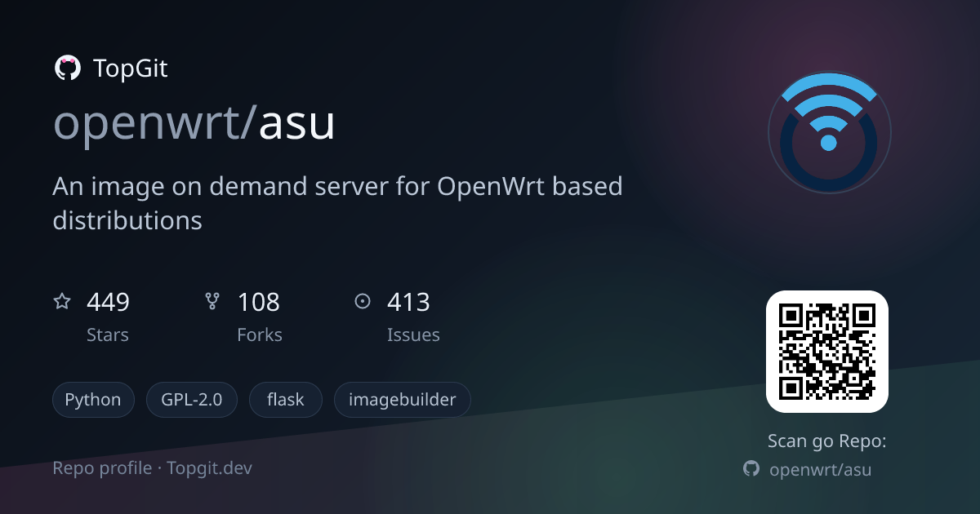Screen dimensions: 980x514
Task: Click the GitHub icon next to openwrt/asu link
Action: tap(751, 468)
